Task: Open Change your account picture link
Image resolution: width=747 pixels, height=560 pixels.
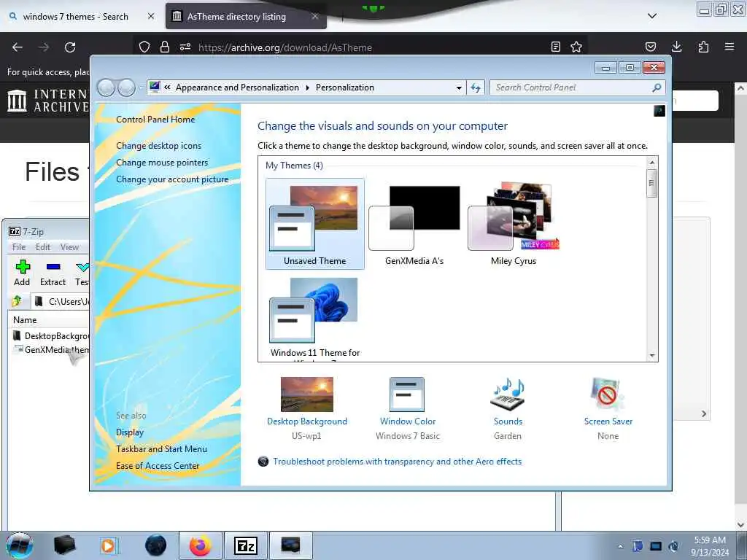Action: [x=172, y=179]
